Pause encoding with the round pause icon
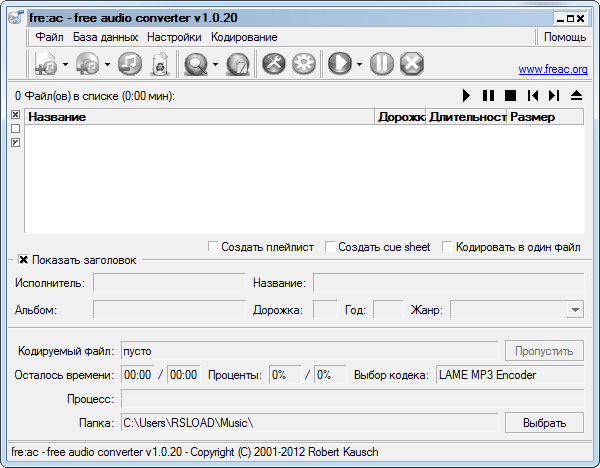The image size is (600, 468). click(x=382, y=64)
